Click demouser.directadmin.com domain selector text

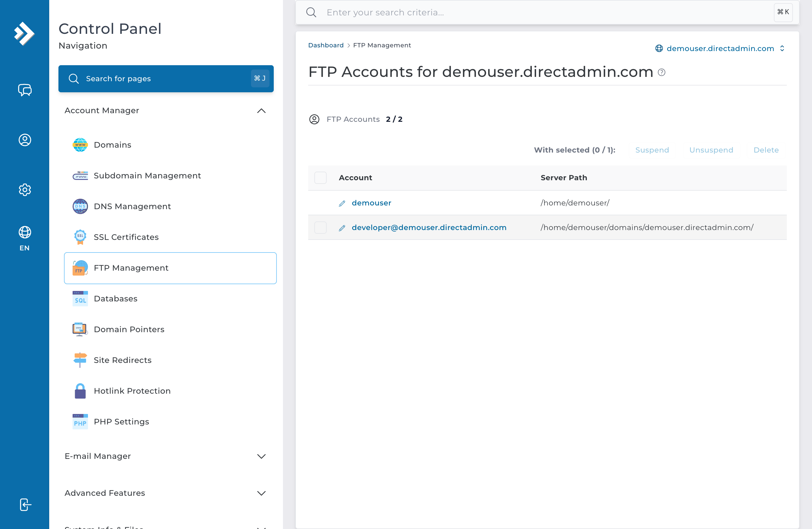coord(720,48)
